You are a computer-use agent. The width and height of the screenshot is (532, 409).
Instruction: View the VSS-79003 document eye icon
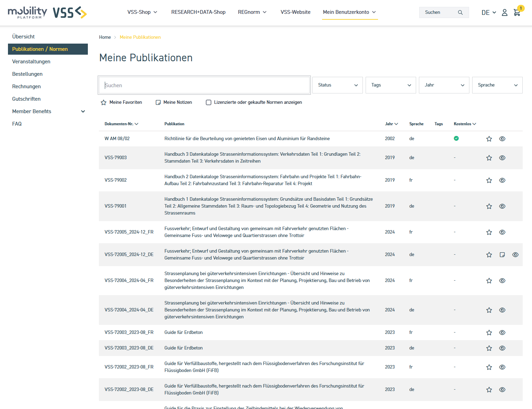(502, 158)
